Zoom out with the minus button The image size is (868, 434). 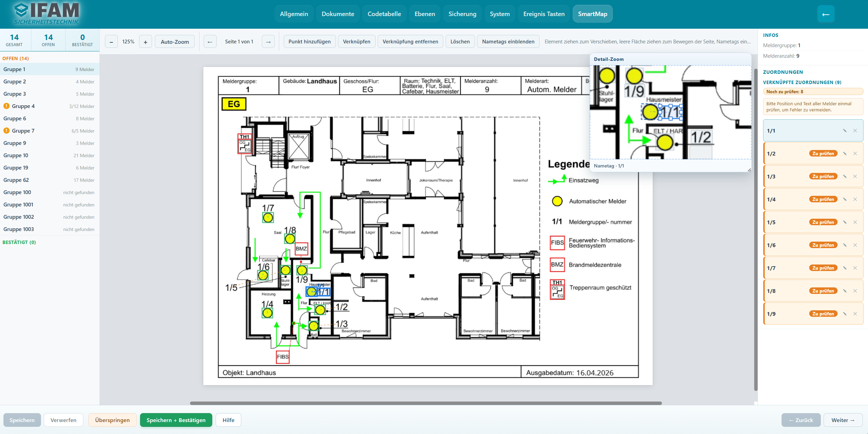(x=111, y=42)
